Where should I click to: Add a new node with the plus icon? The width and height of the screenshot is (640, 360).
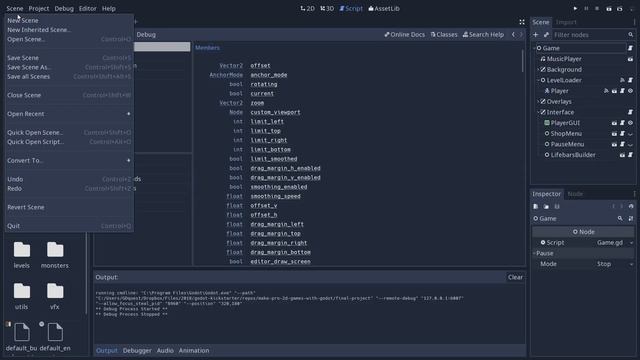coord(536,35)
